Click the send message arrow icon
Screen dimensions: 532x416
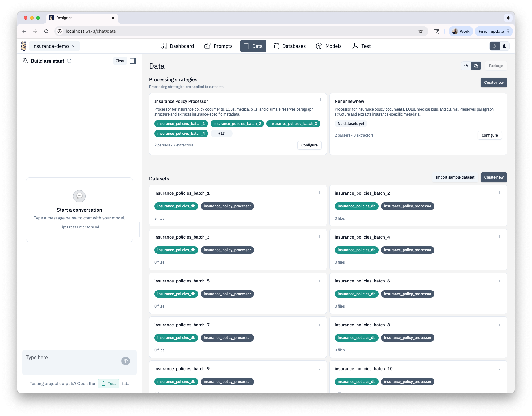(126, 361)
